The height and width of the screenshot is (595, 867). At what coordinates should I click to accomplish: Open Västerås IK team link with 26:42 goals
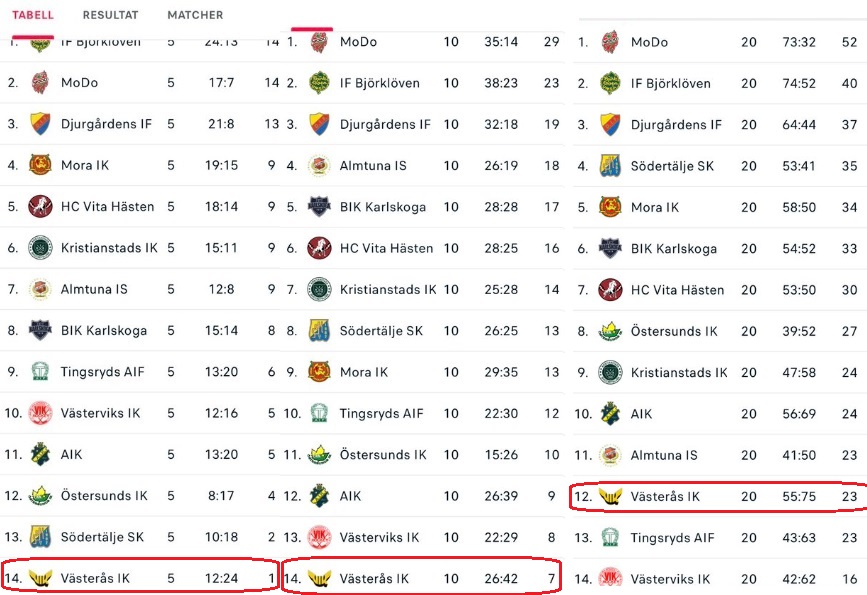374,578
